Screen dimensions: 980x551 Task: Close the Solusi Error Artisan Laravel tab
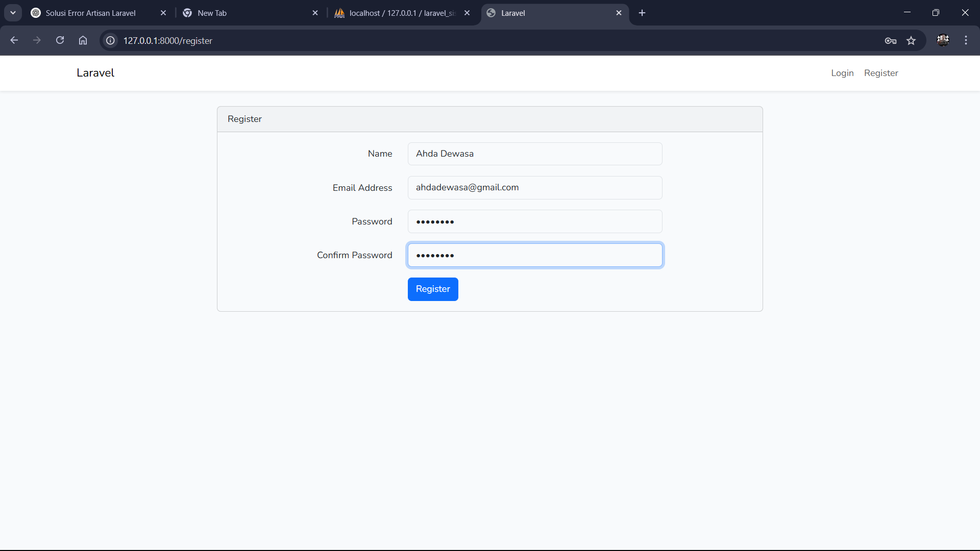pyautogui.click(x=163, y=13)
